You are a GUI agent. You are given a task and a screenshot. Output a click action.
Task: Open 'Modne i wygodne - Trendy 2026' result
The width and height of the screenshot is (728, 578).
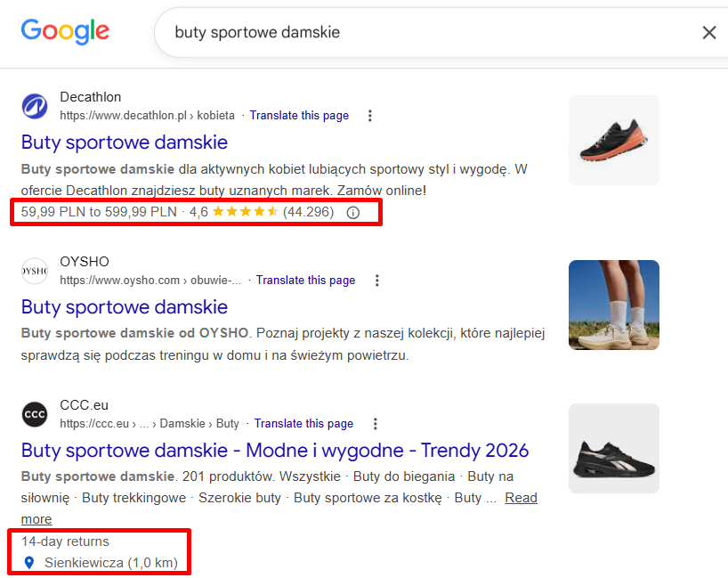[x=275, y=451]
